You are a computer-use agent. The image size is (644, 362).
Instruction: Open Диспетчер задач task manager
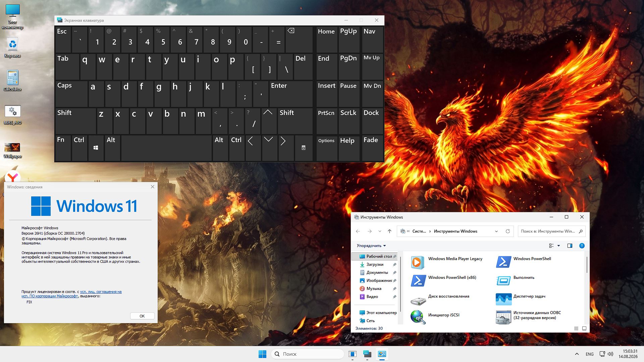521,300
